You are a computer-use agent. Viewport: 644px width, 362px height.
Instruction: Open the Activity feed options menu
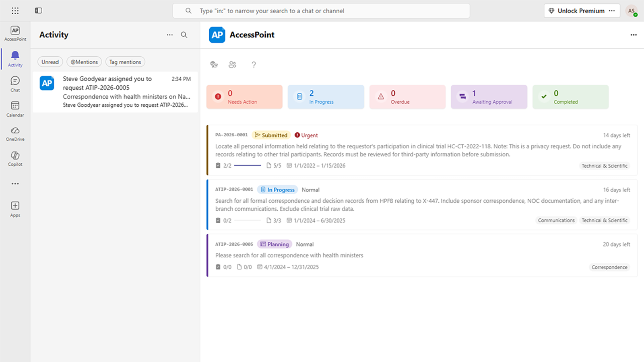pos(169,35)
